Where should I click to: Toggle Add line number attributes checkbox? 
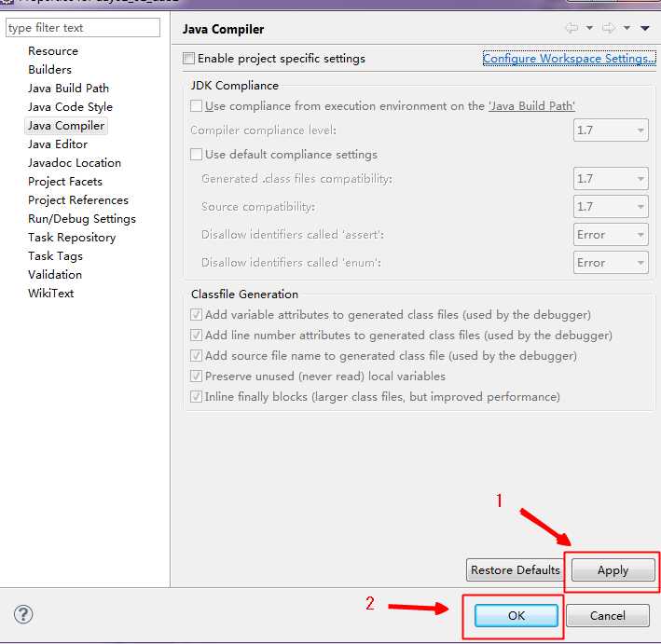(x=196, y=336)
